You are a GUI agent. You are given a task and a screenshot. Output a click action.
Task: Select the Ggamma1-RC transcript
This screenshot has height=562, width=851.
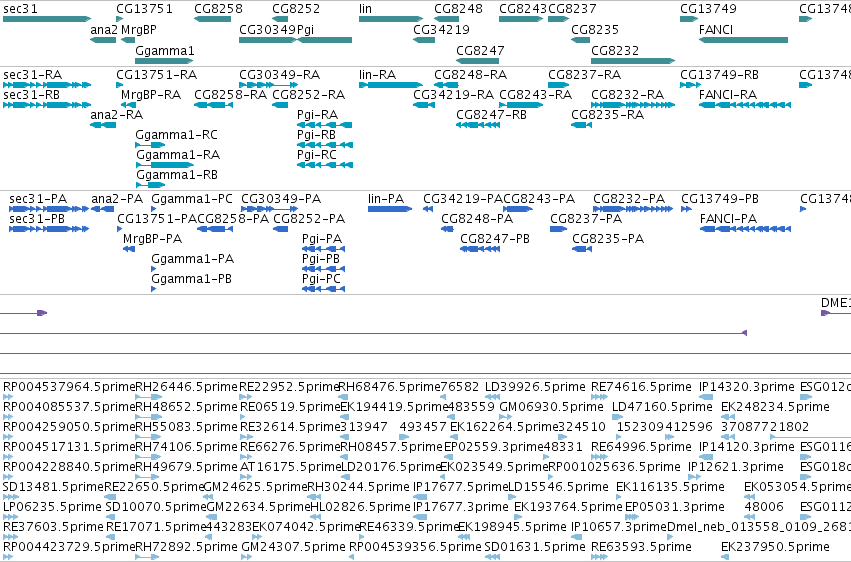point(150,145)
